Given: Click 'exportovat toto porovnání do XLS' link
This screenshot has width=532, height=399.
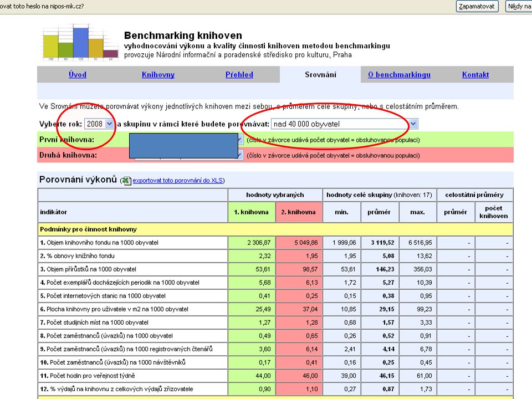Looking at the screenshot, I should click(x=178, y=181).
